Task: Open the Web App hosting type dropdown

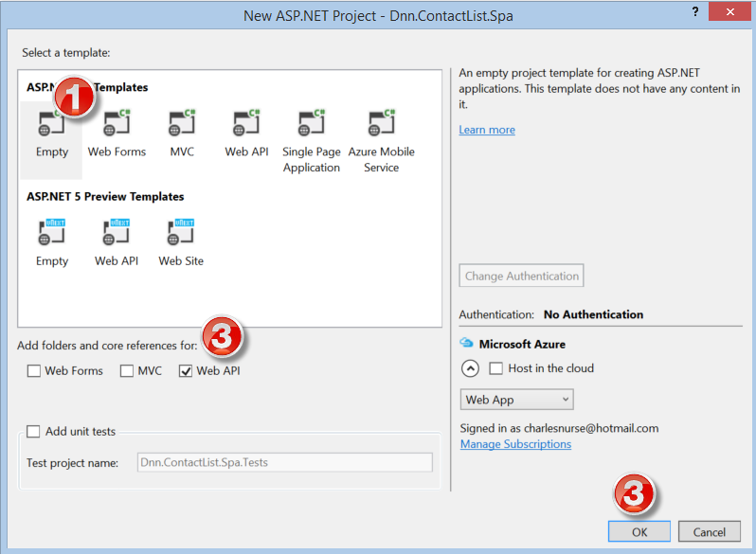Action: [517, 400]
